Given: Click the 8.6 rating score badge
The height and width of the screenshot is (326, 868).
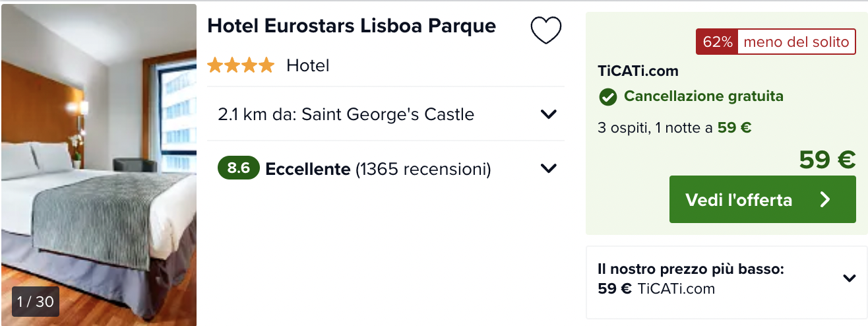Looking at the screenshot, I should click(x=238, y=169).
